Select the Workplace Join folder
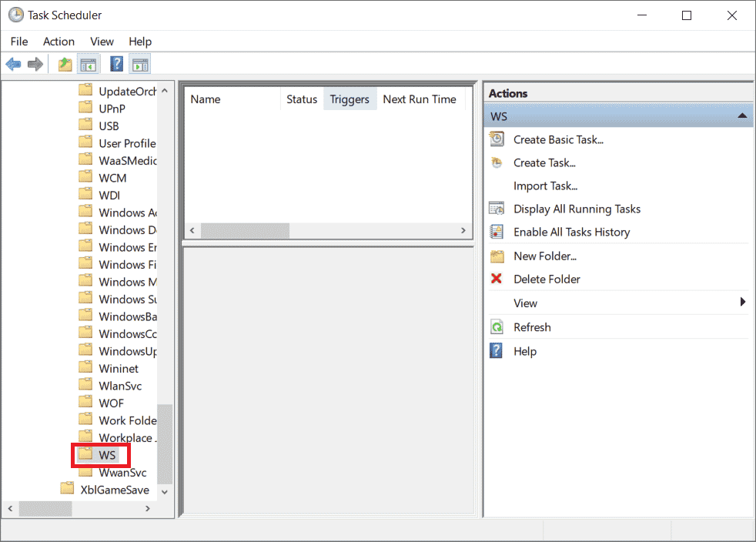Screen dimensions: 756x542 click(128, 438)
